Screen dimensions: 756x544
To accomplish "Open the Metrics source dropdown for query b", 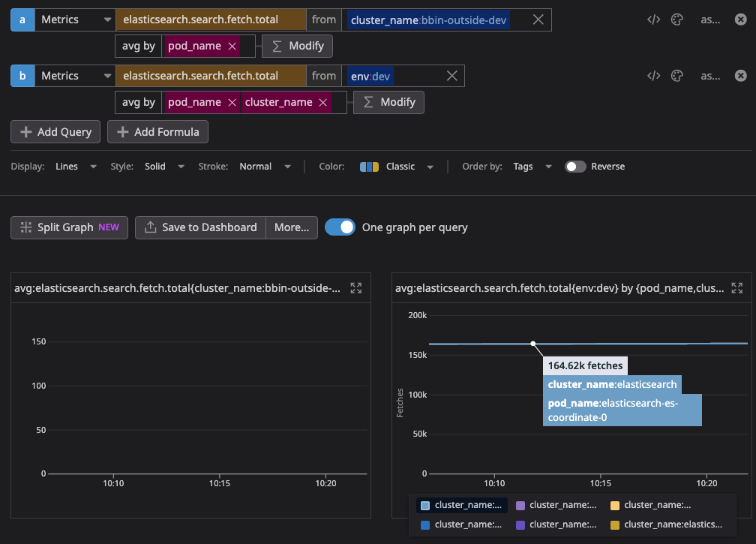I will tap(75, 76).
